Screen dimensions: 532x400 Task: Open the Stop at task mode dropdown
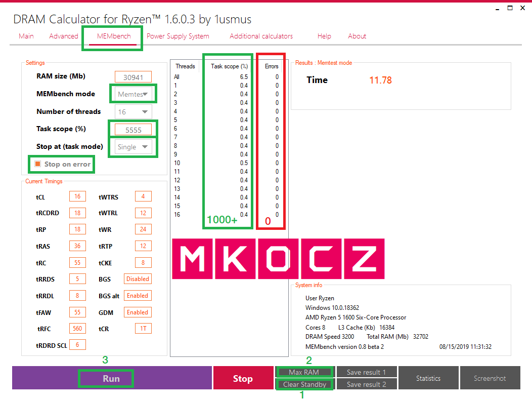coord(133,147)
